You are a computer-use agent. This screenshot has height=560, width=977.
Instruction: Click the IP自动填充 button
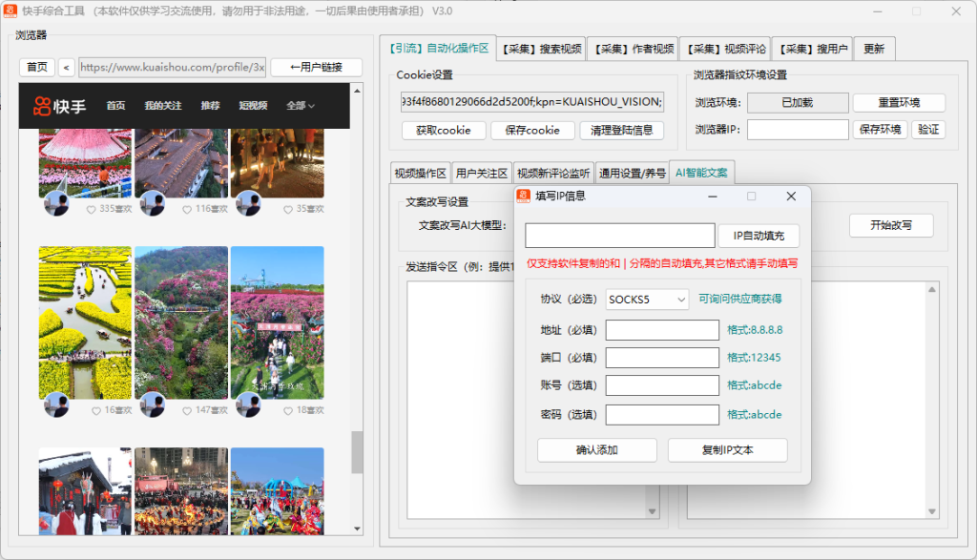click(759, 235)
